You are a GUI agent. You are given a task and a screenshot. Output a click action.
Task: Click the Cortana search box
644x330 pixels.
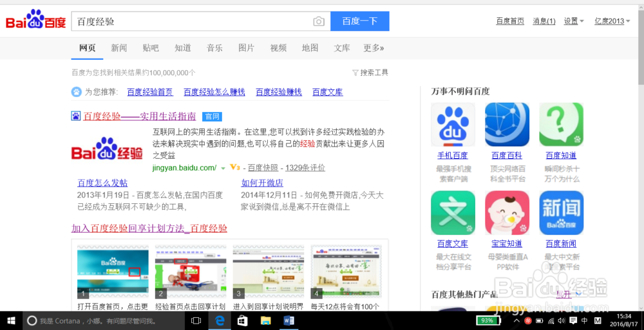tap(104, 320)
